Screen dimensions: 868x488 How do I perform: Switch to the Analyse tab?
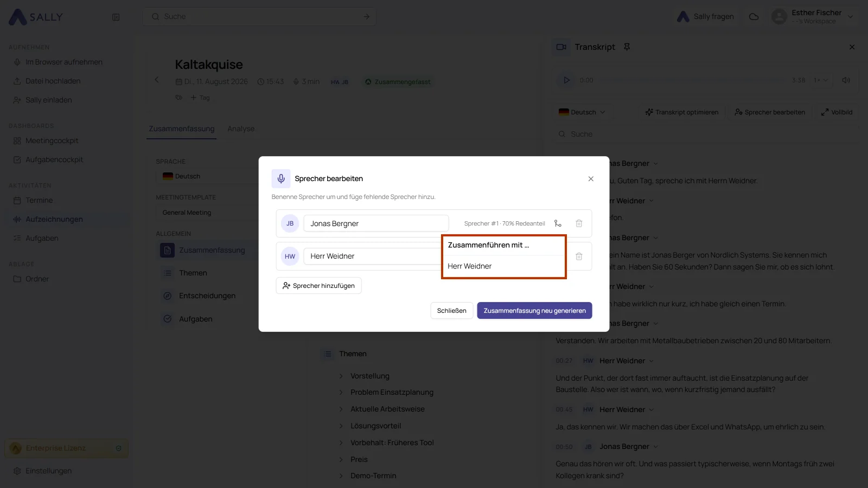(241, 129)
